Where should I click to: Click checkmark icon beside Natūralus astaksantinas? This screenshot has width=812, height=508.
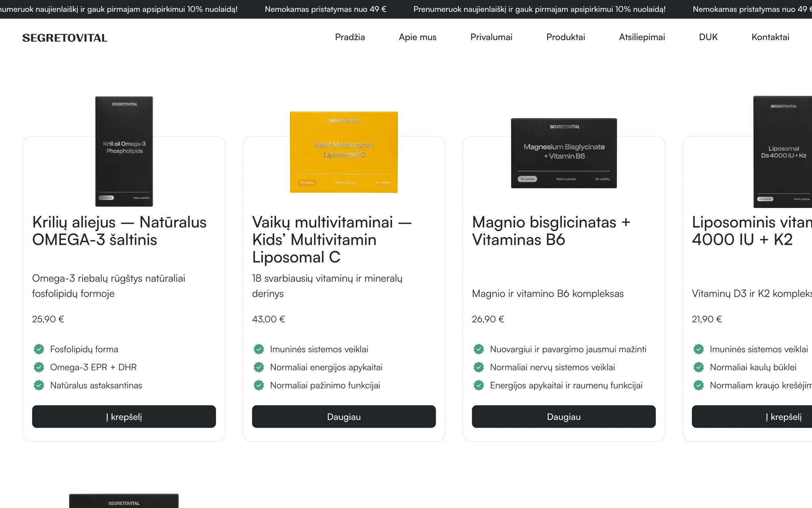tap(39, 385)
